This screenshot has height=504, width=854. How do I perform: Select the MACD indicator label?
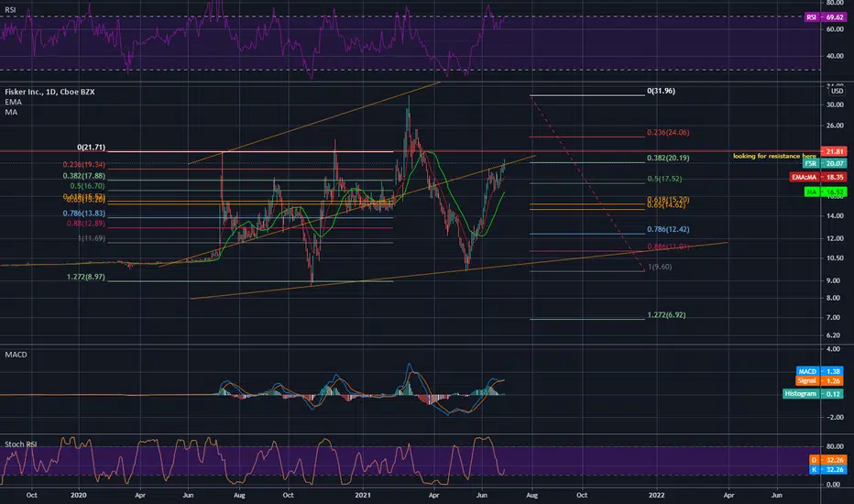pos(16,354)
